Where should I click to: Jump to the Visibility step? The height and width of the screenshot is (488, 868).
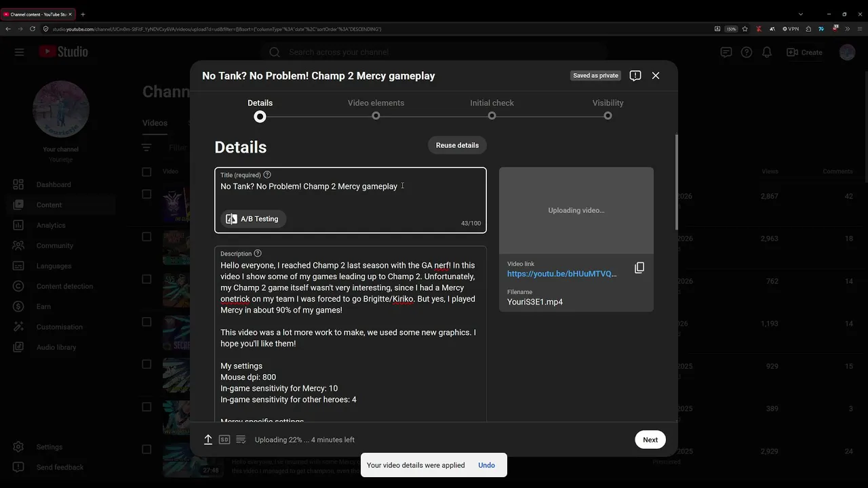[608, 110]
